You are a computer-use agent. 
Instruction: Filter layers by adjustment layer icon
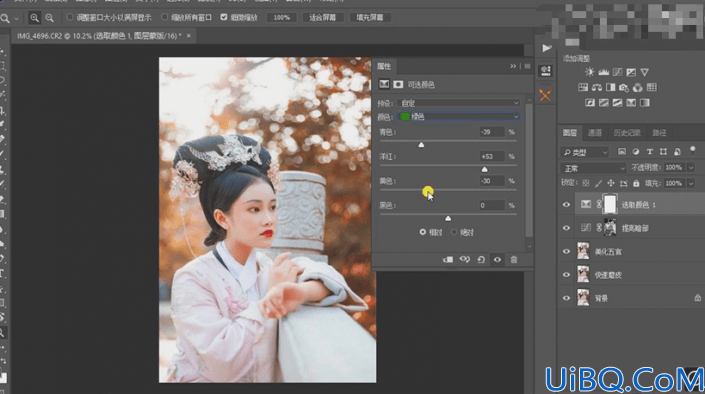pos(636,152)
